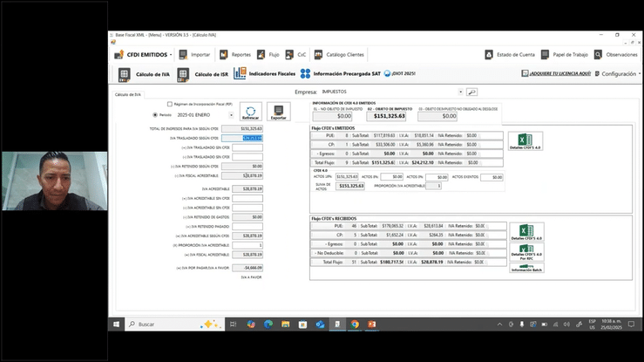
Task: Open the Reportes section
Action: [235, 55]
